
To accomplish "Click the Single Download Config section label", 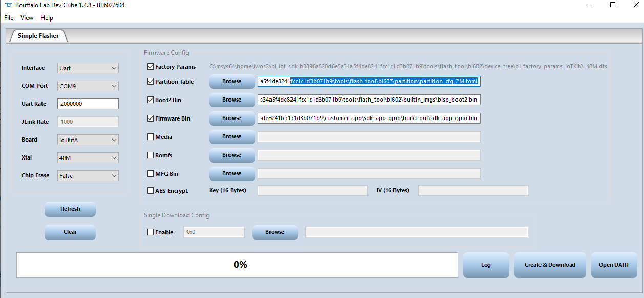I will click(x=177, y=215).
